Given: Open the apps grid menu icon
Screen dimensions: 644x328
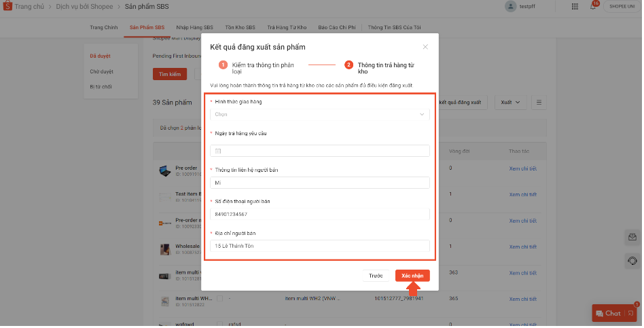Looking at the screenshot, I should click(575, 7).
